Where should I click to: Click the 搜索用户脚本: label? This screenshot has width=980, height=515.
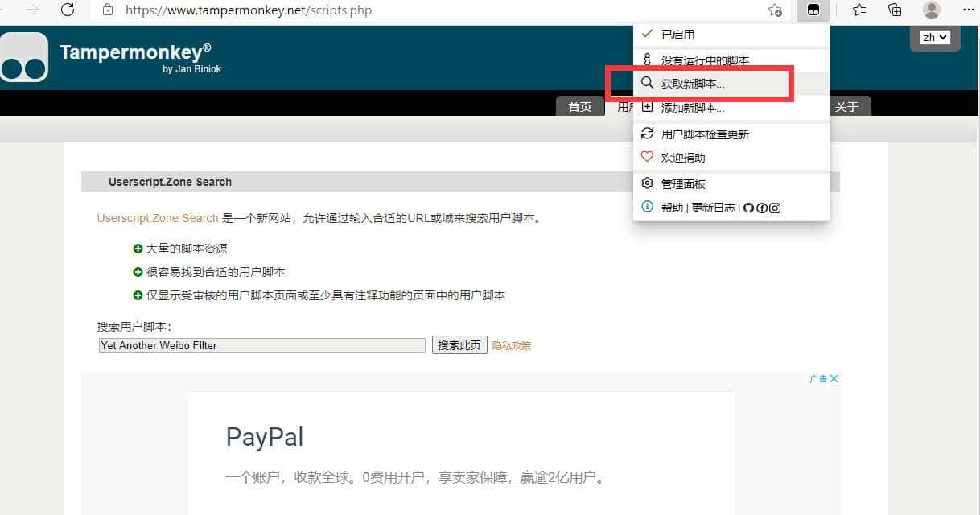tap(134, 327)
